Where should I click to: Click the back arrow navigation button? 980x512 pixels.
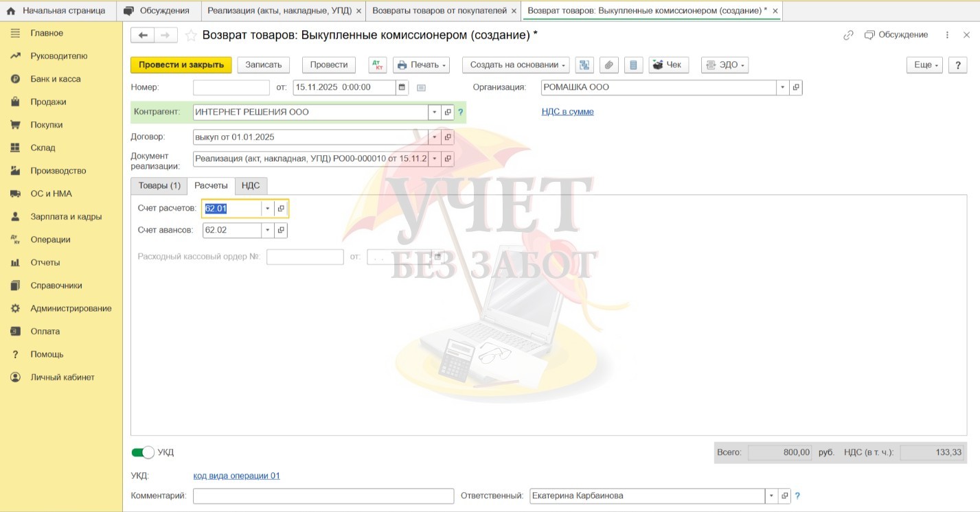coord(143,36)
